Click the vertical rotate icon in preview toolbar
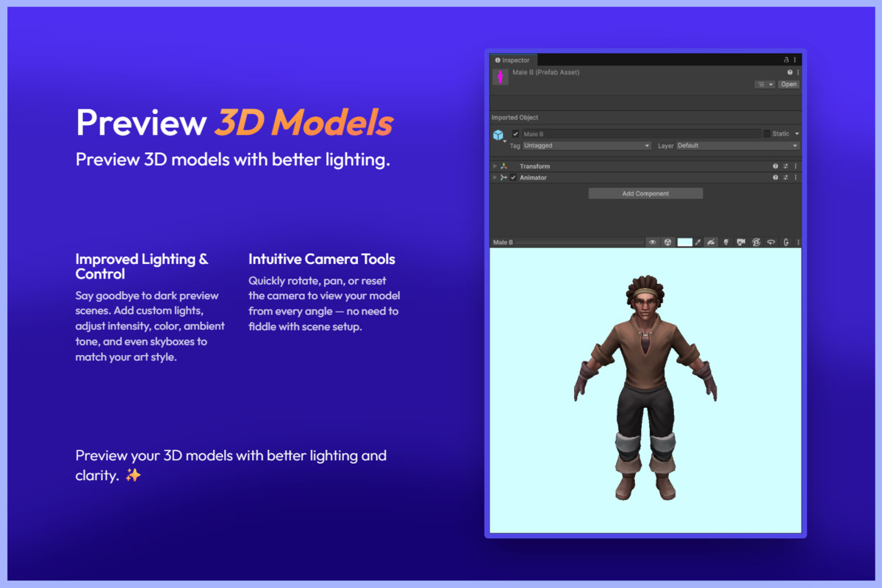Viewport: 882px width, 588px height. (786, 242)
